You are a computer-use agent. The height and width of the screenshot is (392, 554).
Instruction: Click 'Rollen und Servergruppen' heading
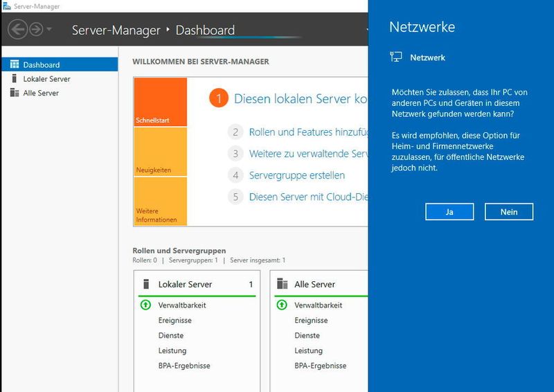pyautogui.click(x=179, y=251)
